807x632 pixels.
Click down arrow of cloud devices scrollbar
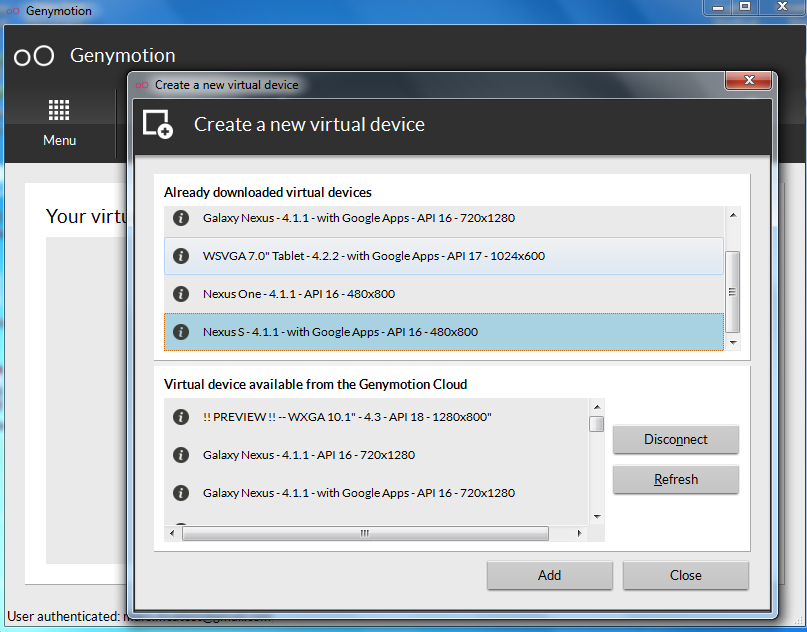coord(597,516)
